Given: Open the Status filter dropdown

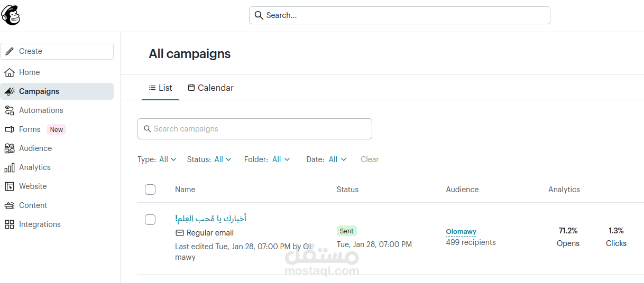Looking at the screenshot, I should (x=223, y=159).
